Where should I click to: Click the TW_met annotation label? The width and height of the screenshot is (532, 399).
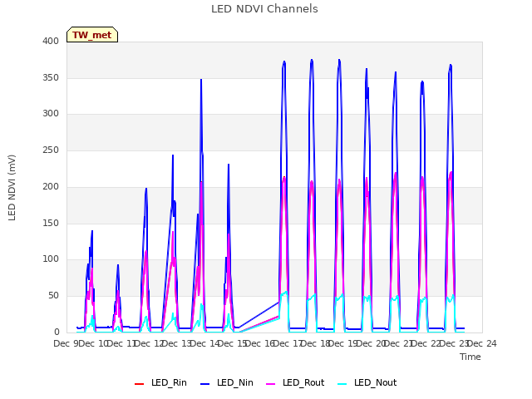click(x=92, y=35)
